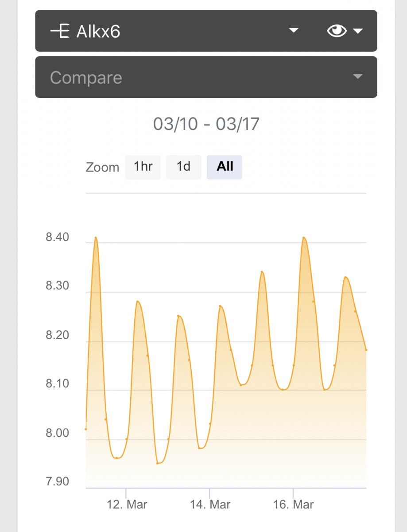Select the All zoom option
407x532 pixels.
[x=225, y=167]
